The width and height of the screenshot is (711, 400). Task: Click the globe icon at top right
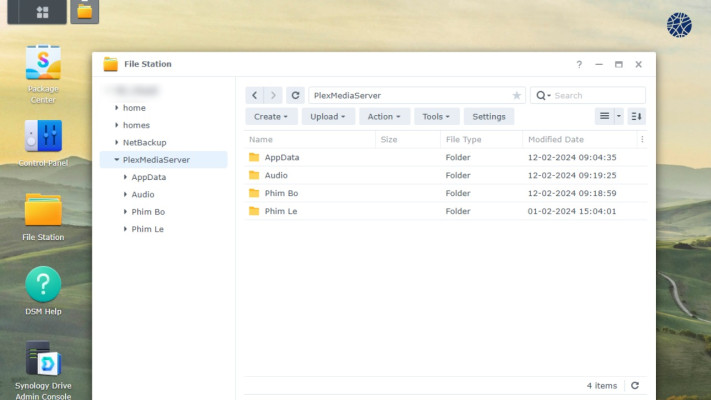[679, 24]
